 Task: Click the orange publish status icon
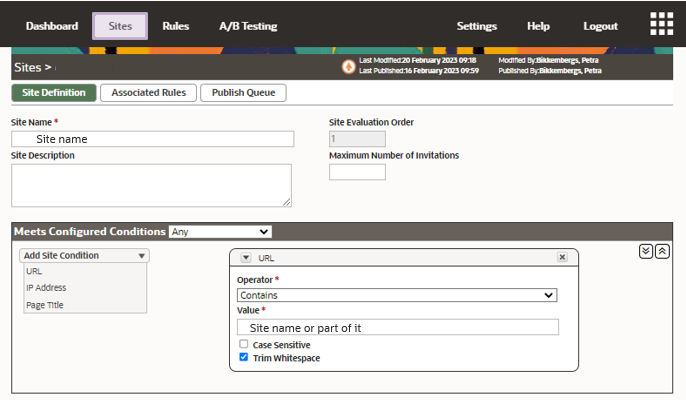point(348,67)
